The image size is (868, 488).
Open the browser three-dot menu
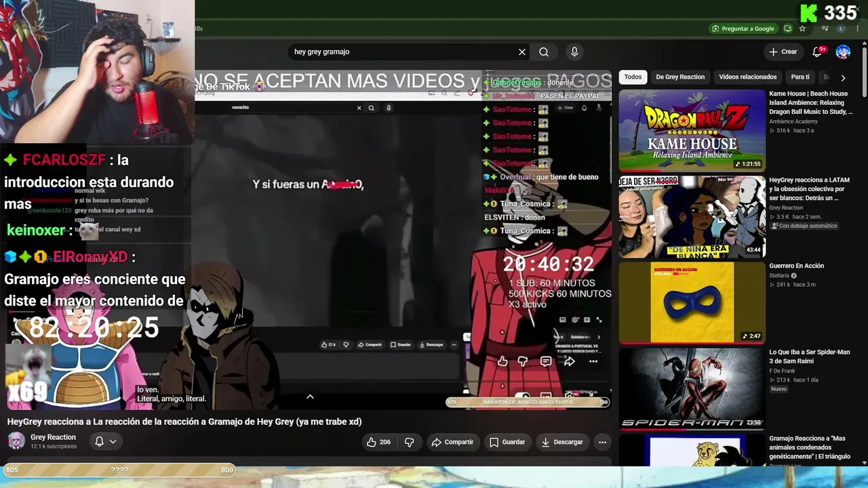pos(857,28)
